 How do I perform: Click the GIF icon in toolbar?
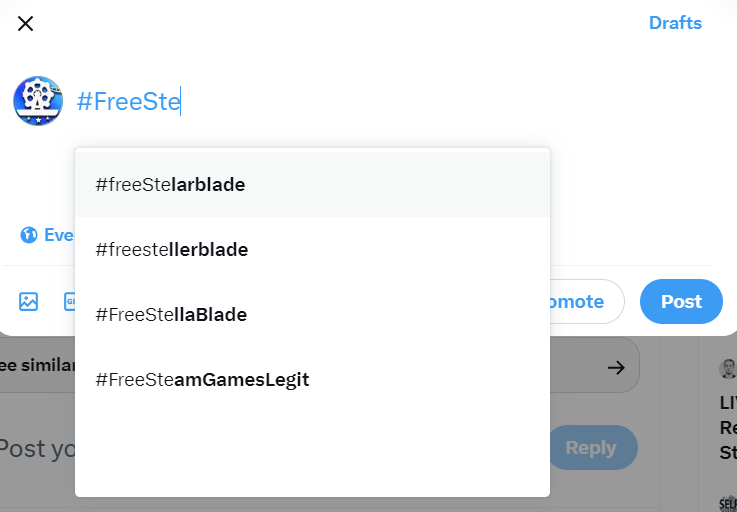point(69,301)
